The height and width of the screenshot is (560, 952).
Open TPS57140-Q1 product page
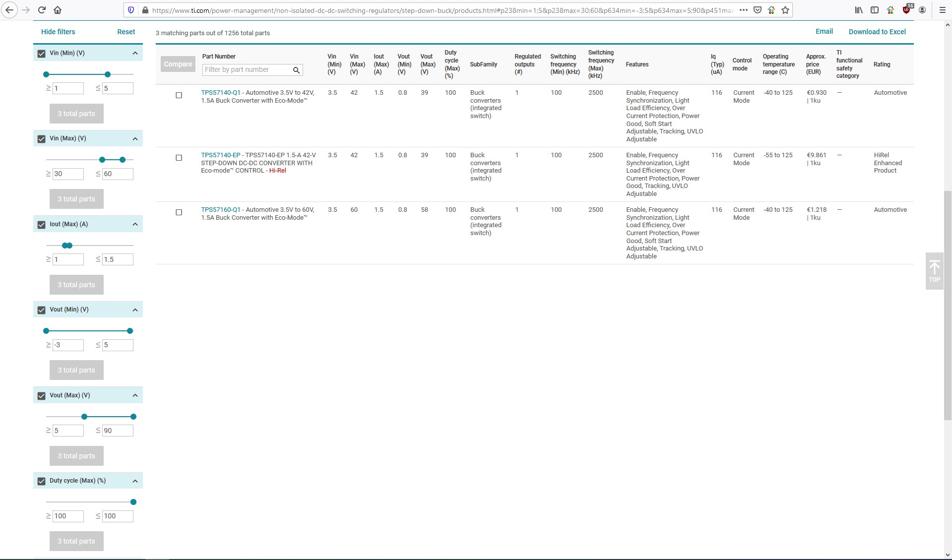click(220, 93)
